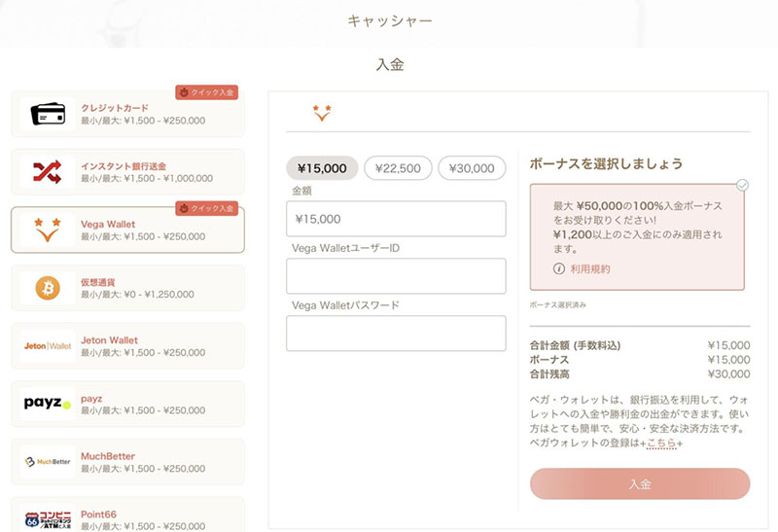Viewport: 778px width, 532px height.
Task: Click the instant bank transfer arrows icon
Action: click(48, 172)
